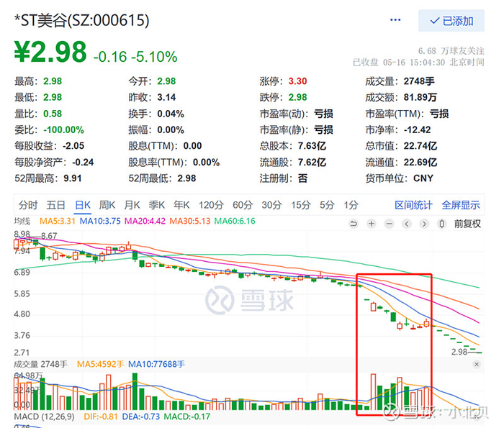Click the 每股收益 value -2.05
Image resolution: width=504 pixels, height=428 pixels.
pos(73,146)
